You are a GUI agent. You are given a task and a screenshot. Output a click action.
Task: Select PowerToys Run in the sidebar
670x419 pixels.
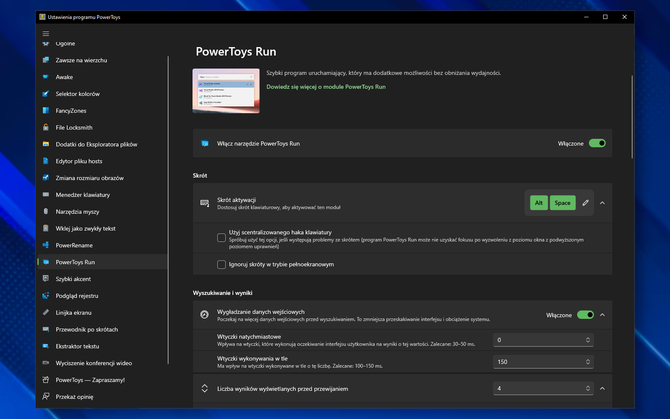click(x=102, y=262)
